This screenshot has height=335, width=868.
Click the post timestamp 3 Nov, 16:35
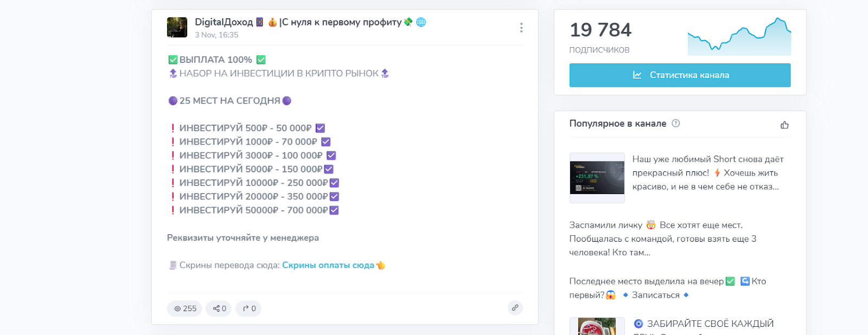click(216, 35)
